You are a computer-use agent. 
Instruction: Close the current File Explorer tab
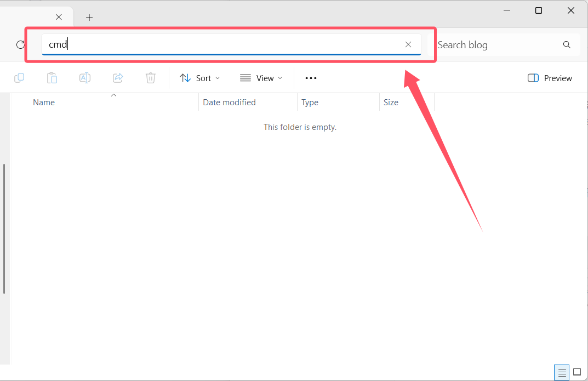[59, 18]
